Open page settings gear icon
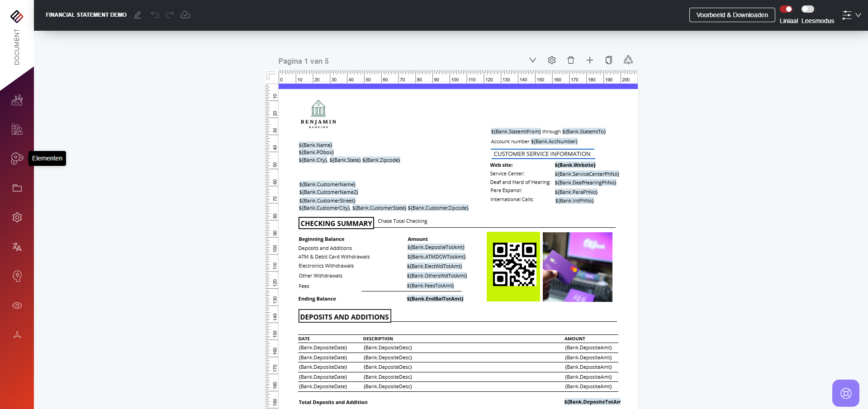868x409 pixels. 551,60
